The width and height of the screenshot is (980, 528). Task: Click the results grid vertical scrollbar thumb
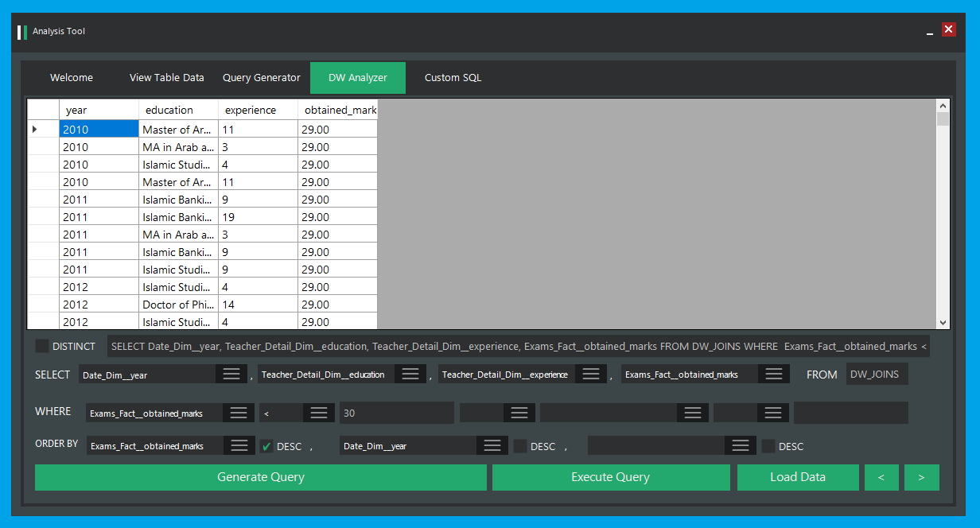tap(943, 119)
